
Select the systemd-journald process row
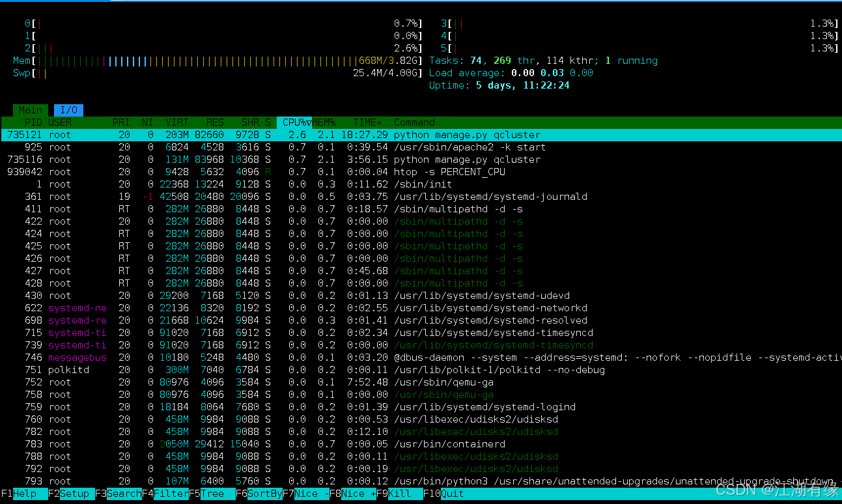pyautogui.click(x=421, y=197)
